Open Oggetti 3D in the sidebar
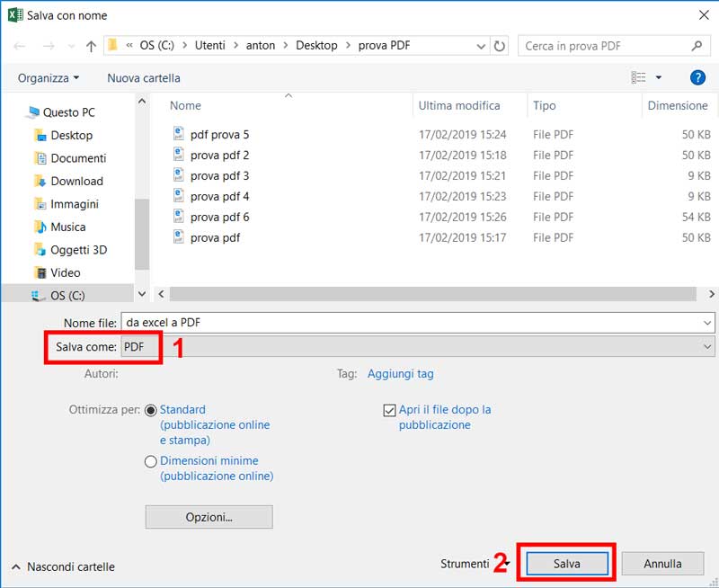Screen dimensions: 719x588 [x=78, y=250]
